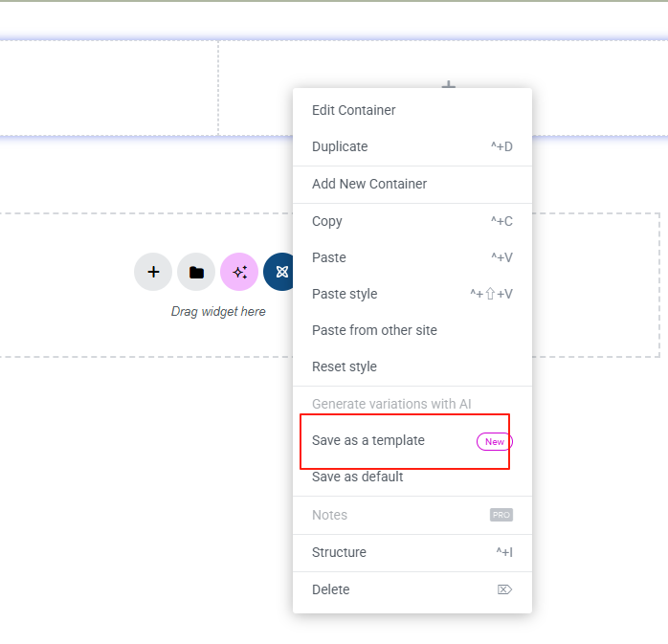The image size is (668, 644).
Task: Open Structure from the context menu
Action: 339,552
